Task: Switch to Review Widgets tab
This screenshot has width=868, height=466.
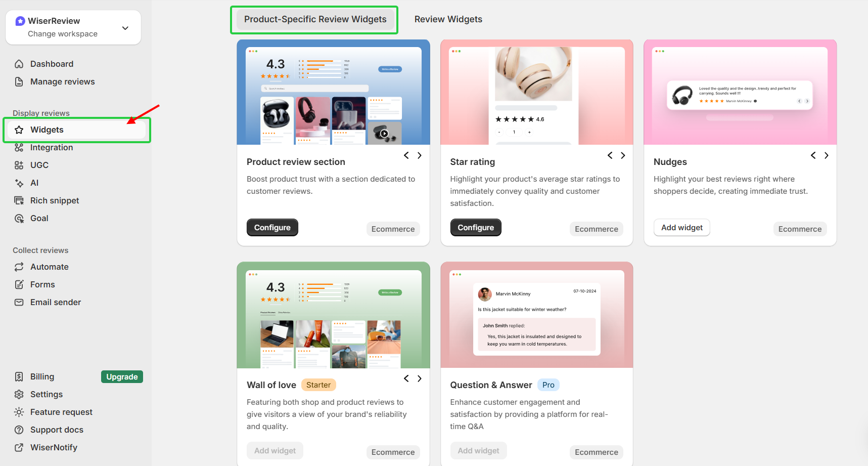Action: (x=448, y=19)
